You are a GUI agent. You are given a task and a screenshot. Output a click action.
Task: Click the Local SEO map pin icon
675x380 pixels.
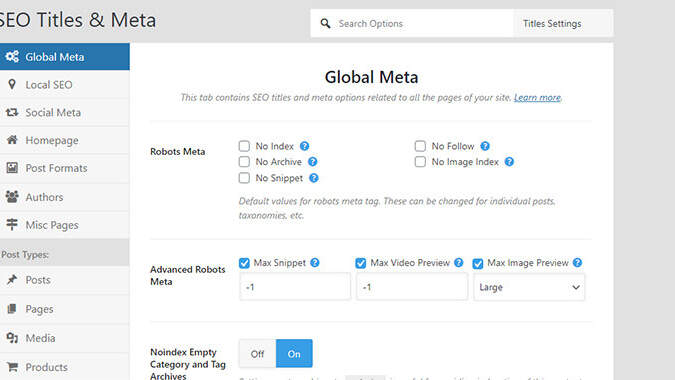pyautogui.click(x=12, y=84)
